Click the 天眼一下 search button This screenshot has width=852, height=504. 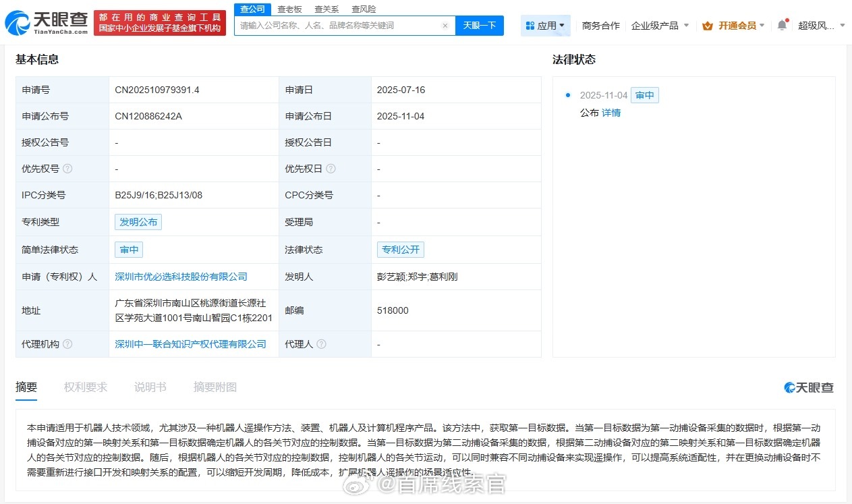tap(480, 26)
